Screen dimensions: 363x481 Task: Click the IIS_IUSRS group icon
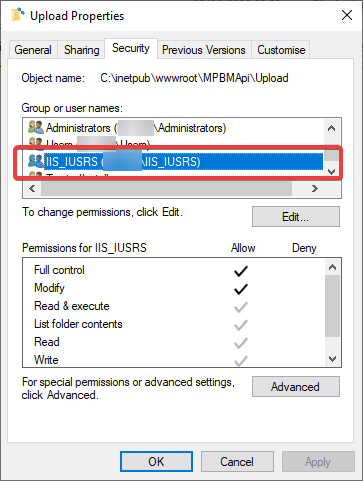tap(36, 161)
